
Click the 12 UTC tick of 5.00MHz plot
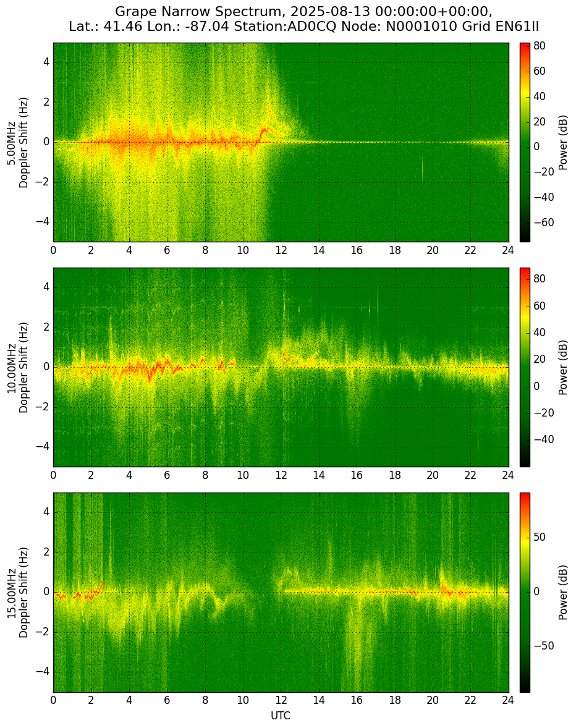[281, 250]
